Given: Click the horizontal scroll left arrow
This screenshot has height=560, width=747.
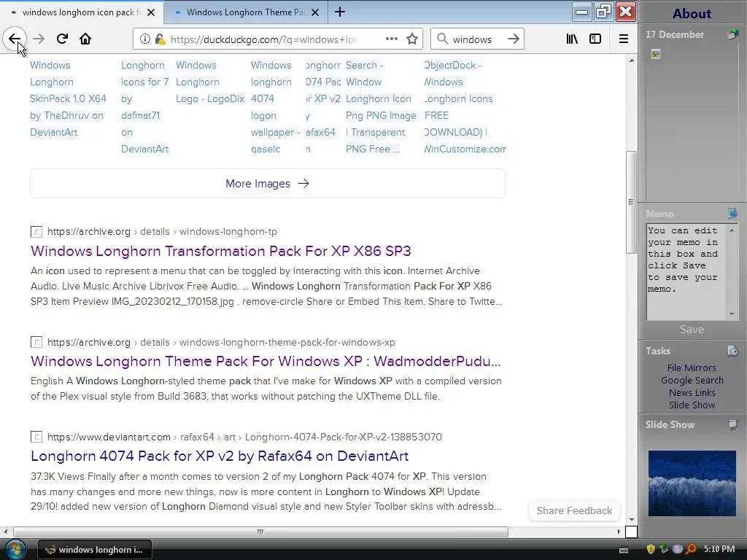Looking at the screenshot, I should coord(5,532).
